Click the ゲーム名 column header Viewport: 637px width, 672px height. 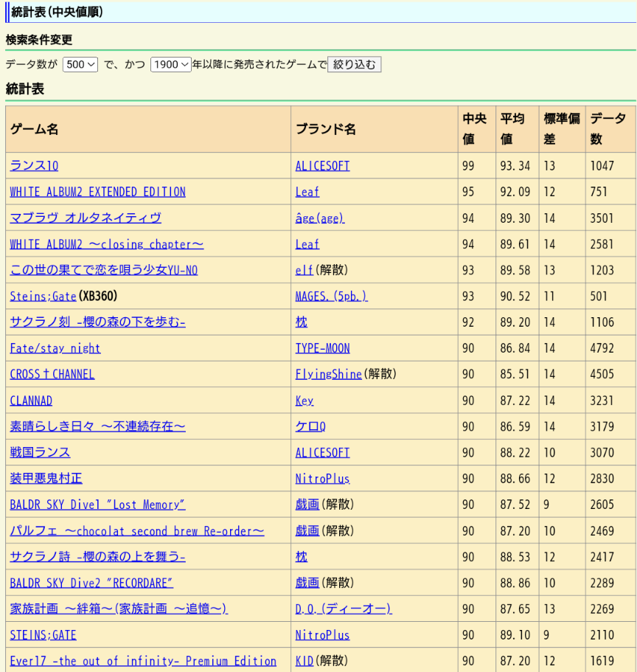148,129
